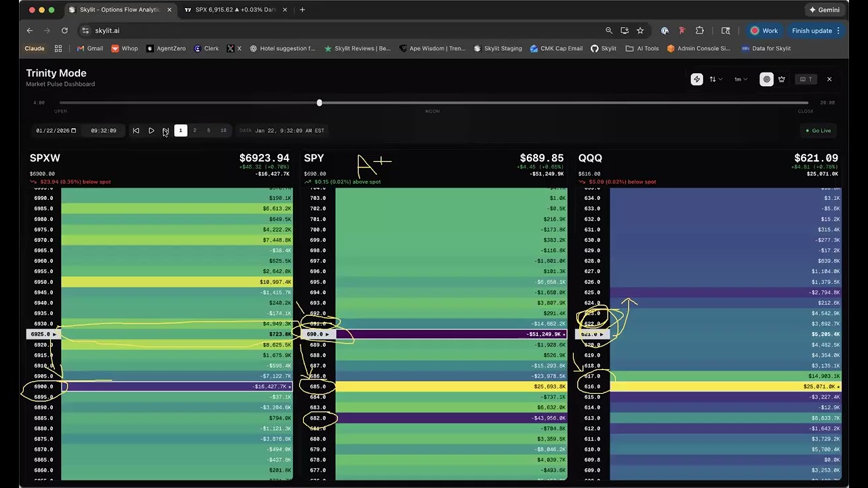Open the Claude bookmark
Viewport: 868px width, 488px height.
point(35,49)
